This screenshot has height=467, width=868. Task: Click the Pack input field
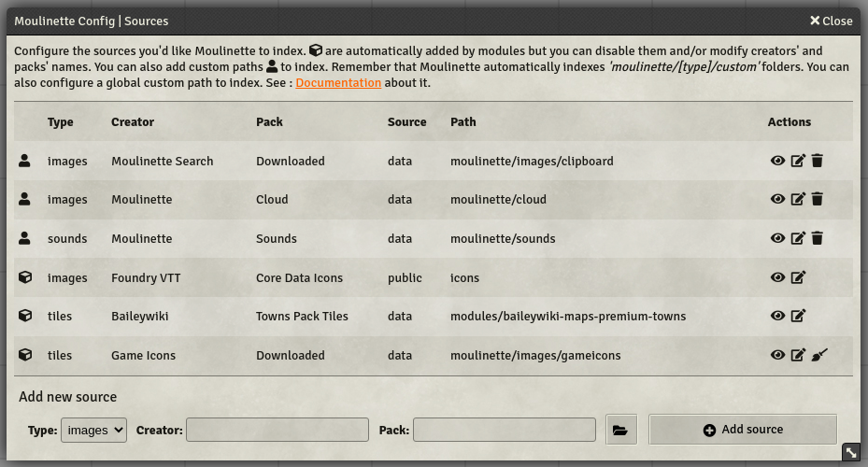click(505, 430)
